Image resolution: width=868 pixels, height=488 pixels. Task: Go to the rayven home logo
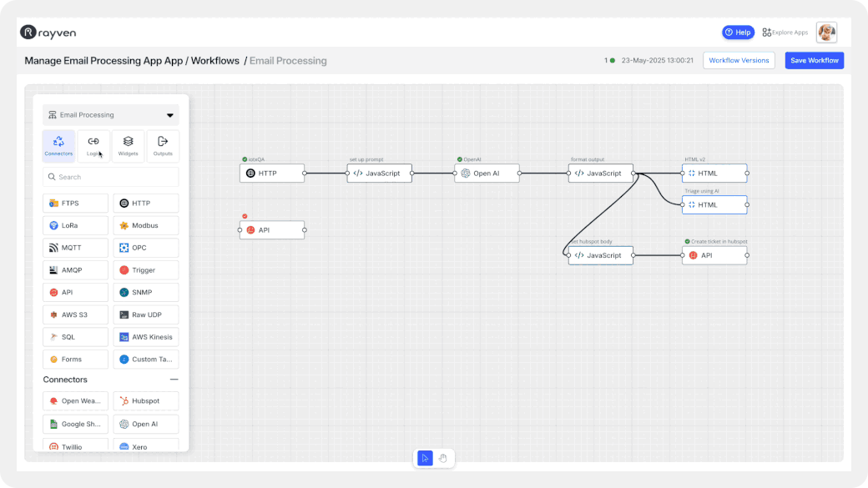[48, 33]
